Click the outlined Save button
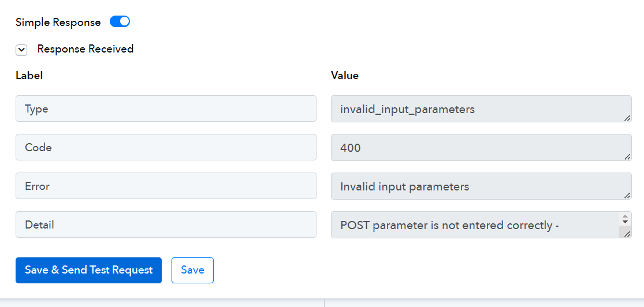The image size is (644, 307). pos(193,270)
